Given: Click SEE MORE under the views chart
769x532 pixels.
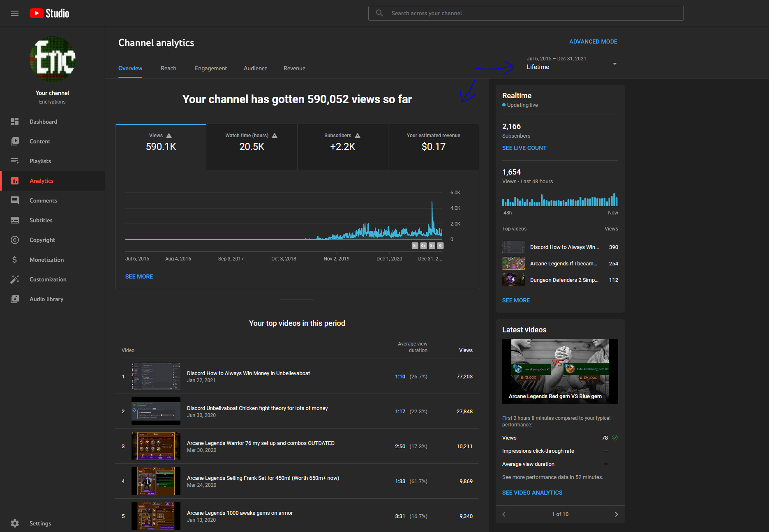Looking at the screenshot, I should [x=139, y=276].
